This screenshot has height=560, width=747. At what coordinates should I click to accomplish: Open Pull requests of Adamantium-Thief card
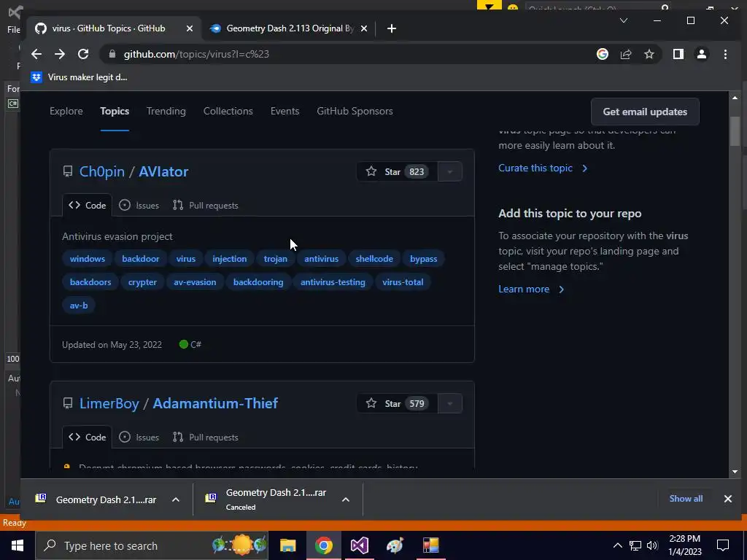coord(205,437)
